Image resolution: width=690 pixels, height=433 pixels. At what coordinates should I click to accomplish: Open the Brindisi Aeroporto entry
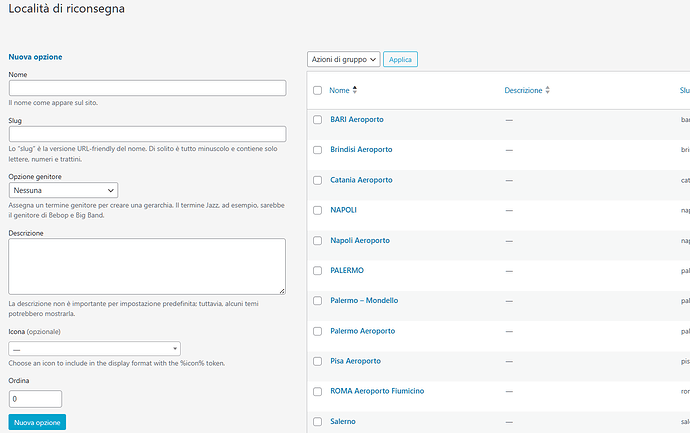pyautogui.click(x=361, y=150)
